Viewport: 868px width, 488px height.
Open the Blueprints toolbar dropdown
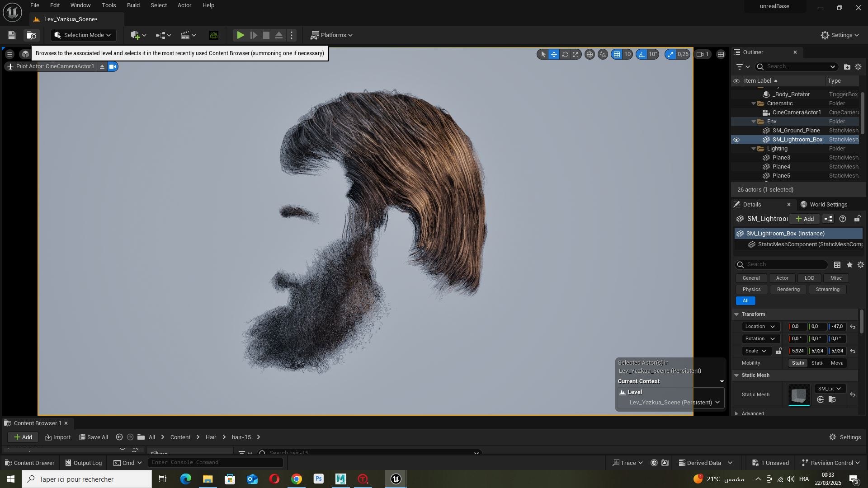(x=163, y=35)
